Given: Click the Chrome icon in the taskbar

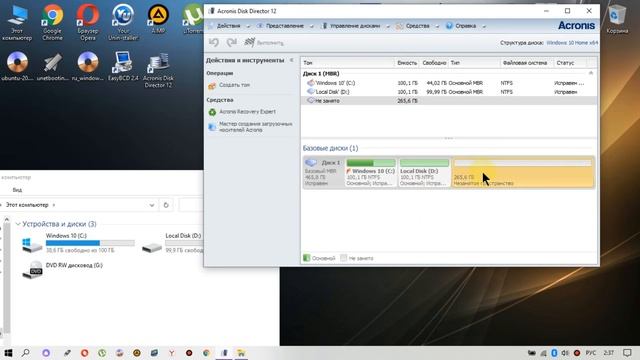Looking at the screenshot, I should [x=207, y=353].
